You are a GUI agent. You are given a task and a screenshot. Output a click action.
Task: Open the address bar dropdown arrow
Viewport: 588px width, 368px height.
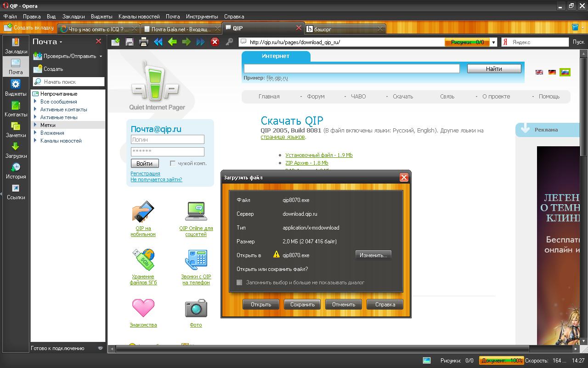(494, 42)
